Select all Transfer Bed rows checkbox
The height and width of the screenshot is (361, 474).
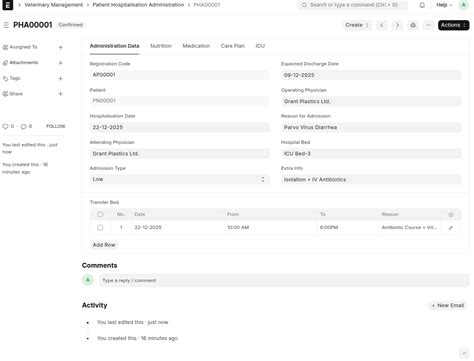pyautogui.click(x=100, y=214)
